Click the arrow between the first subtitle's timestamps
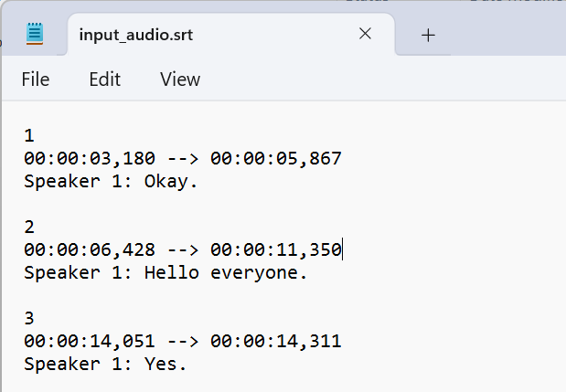The width and height of the screenshot is (566, 392). point(183,159)
